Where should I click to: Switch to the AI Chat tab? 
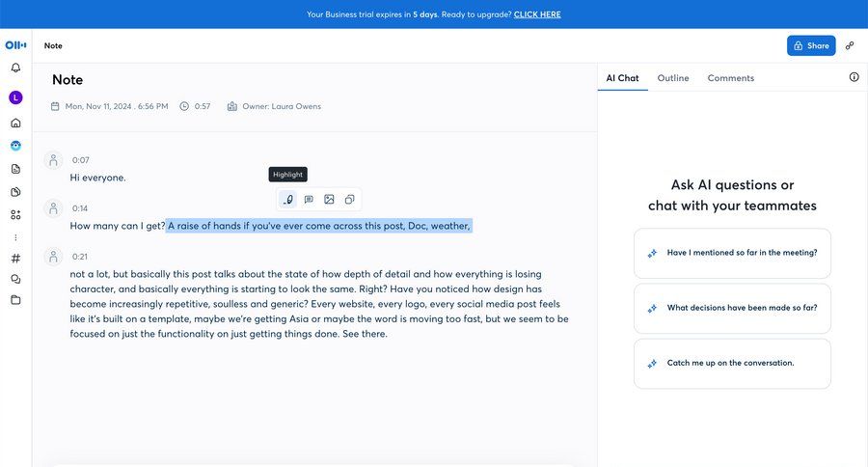[x=622, y=78]
